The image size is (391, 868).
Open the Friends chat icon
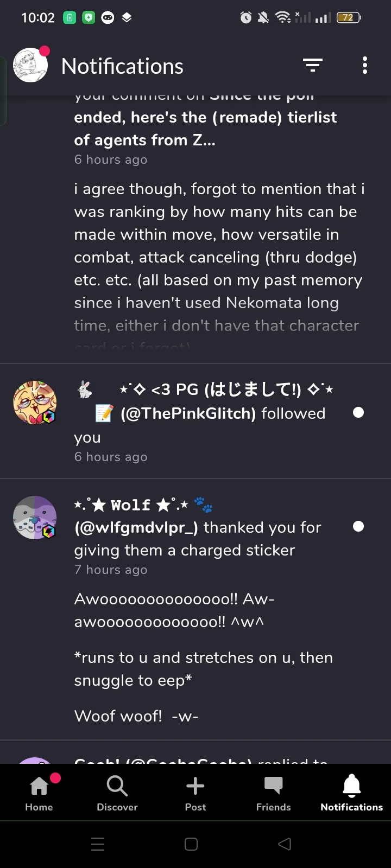(274, 793)
